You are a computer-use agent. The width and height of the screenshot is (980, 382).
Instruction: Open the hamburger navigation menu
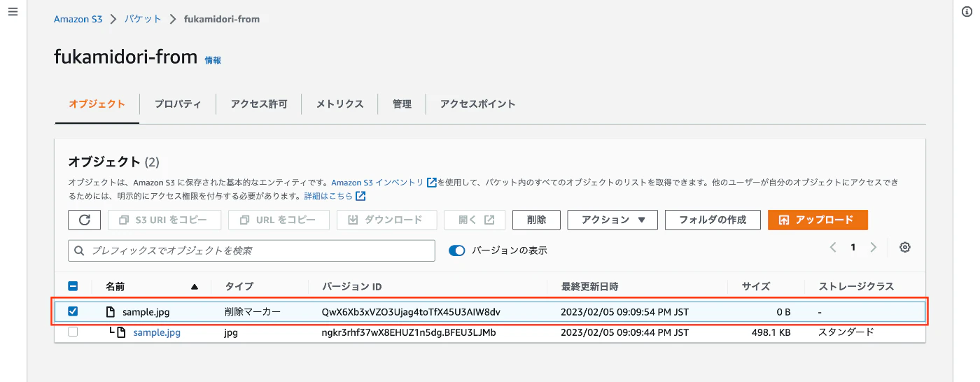13,13
